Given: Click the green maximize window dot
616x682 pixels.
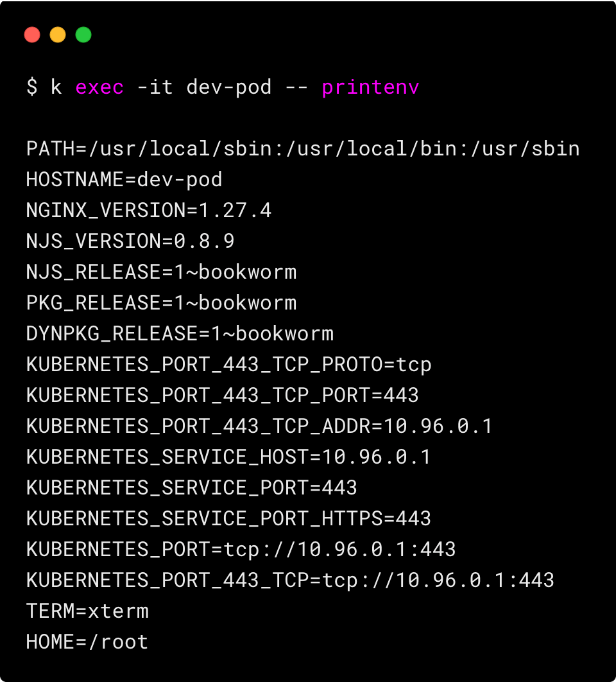Looking at the screenshot, I should 83,35.
